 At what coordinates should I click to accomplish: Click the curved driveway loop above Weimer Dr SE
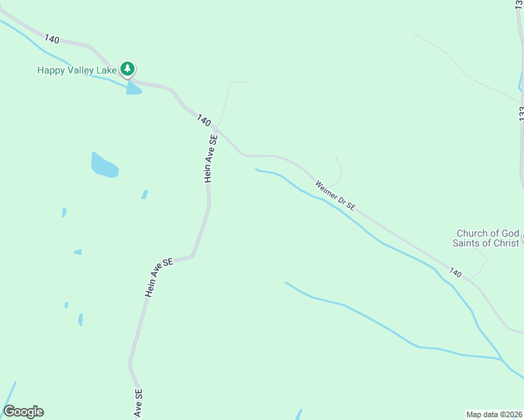337,172
